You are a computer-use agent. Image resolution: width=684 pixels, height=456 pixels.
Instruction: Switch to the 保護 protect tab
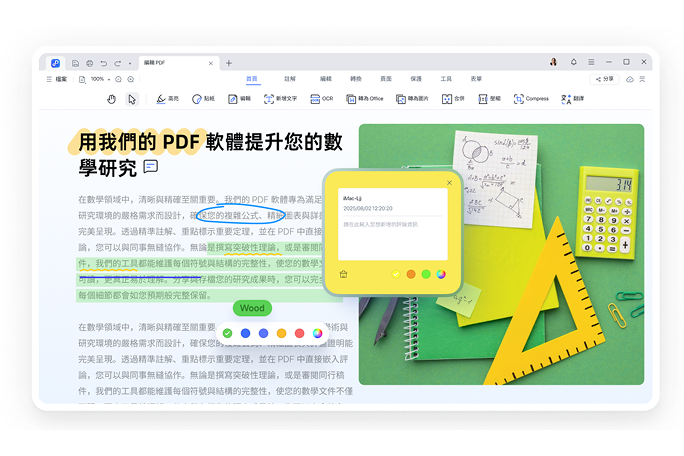pyautogui.click(x=416, y=79)
